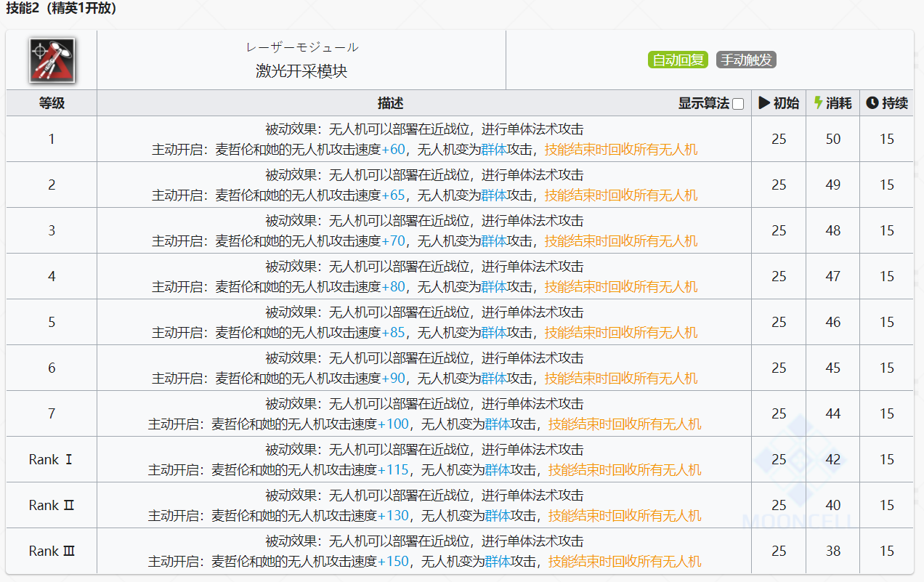Click orange recall-drones text in Rank Ⅰ row

[x=625, y=470]
